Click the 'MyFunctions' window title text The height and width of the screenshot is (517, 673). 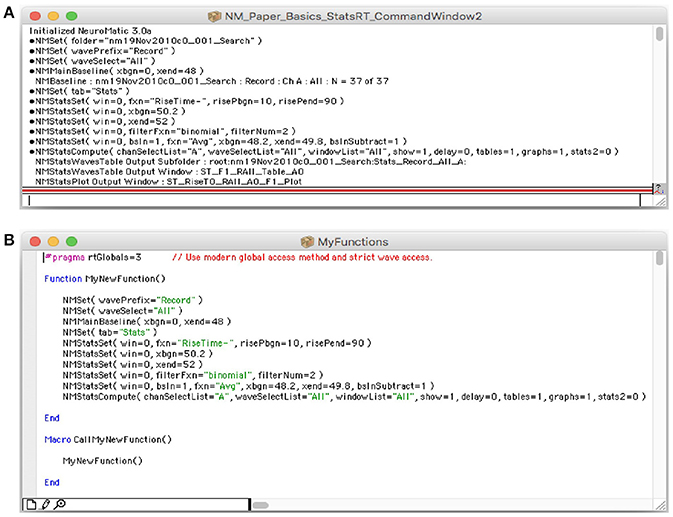tap(353, 242)
